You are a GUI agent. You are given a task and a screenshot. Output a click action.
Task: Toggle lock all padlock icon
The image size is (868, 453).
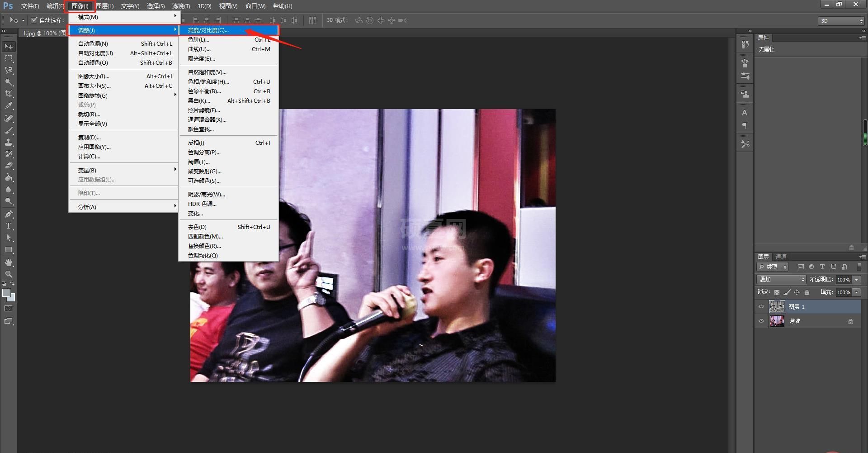click(807, 292)
